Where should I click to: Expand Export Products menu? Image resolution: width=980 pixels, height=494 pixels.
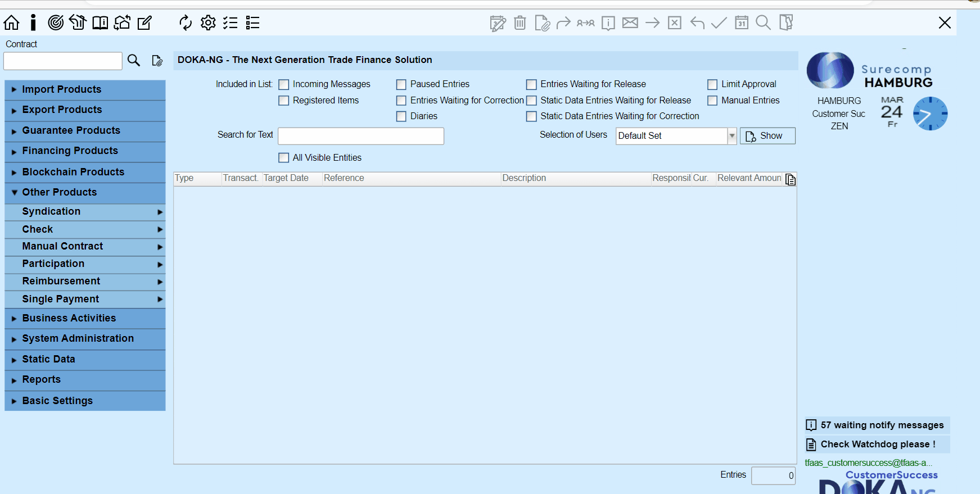tap(85, 110)
